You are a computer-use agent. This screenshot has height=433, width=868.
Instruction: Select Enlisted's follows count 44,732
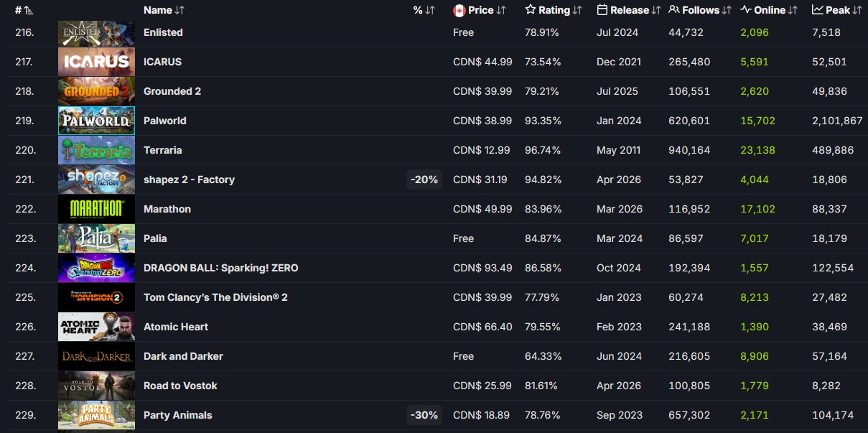click(686, 32)
